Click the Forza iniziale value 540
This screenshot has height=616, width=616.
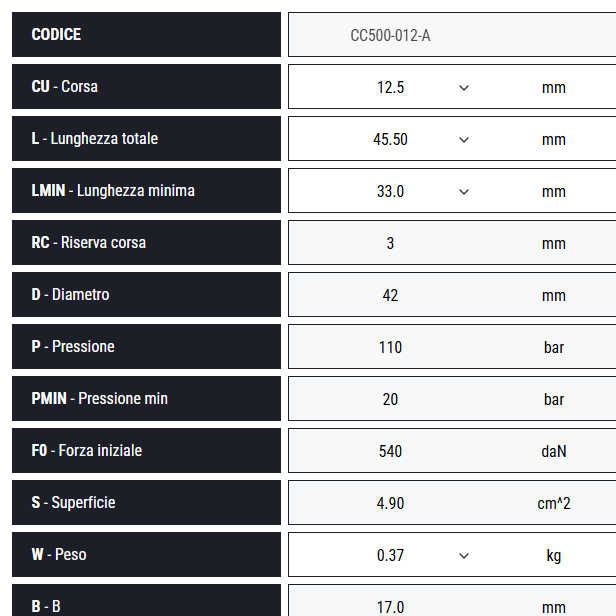tap(390, 451)
